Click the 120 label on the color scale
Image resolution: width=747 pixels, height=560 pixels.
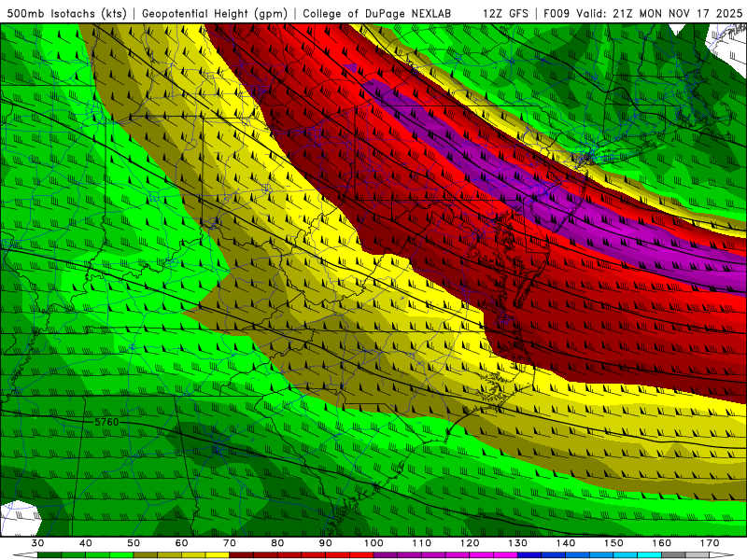coord(470,543)
